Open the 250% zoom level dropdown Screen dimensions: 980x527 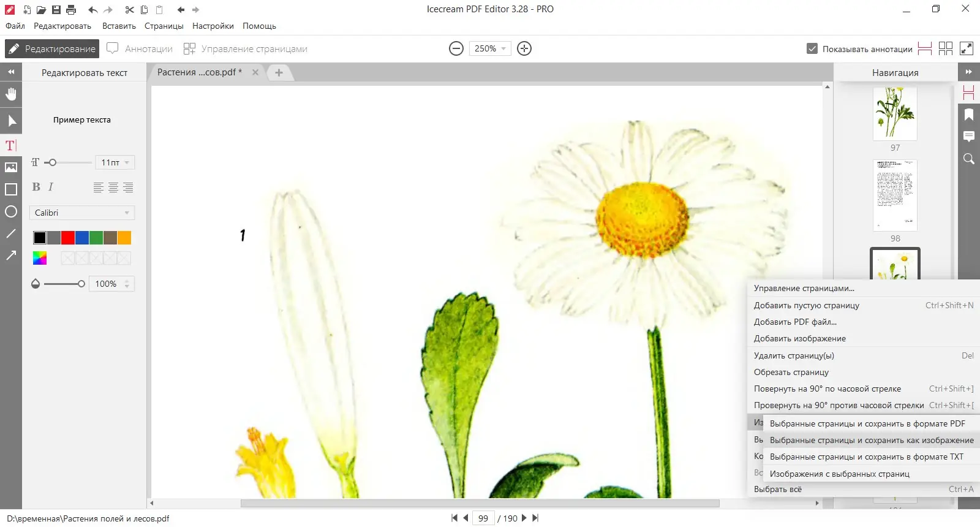click(x=490, y=48)
